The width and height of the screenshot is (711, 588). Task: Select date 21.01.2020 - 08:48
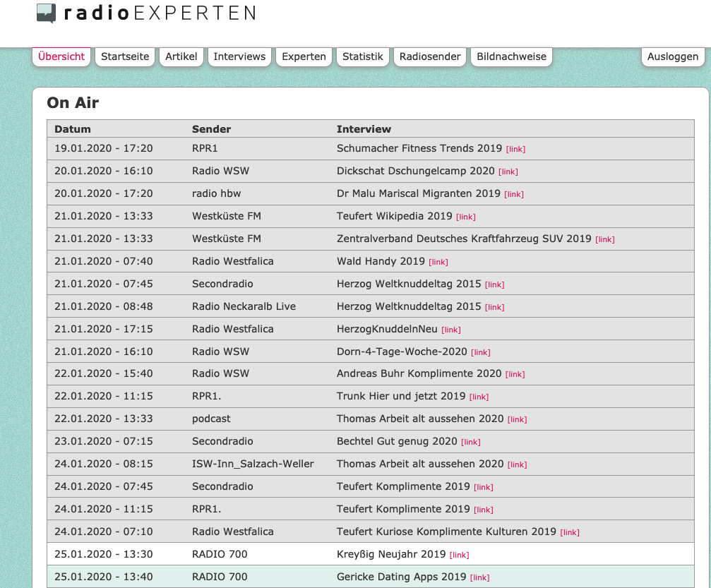pos(103,306)
